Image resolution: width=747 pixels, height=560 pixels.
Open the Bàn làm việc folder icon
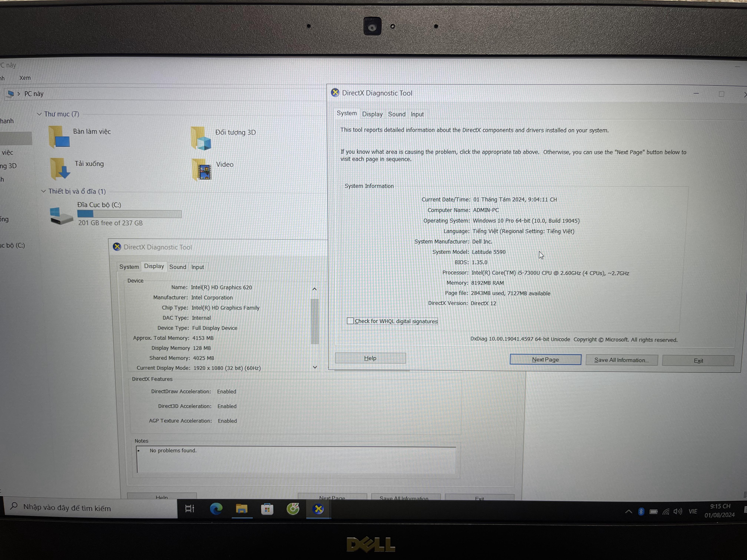59,137
